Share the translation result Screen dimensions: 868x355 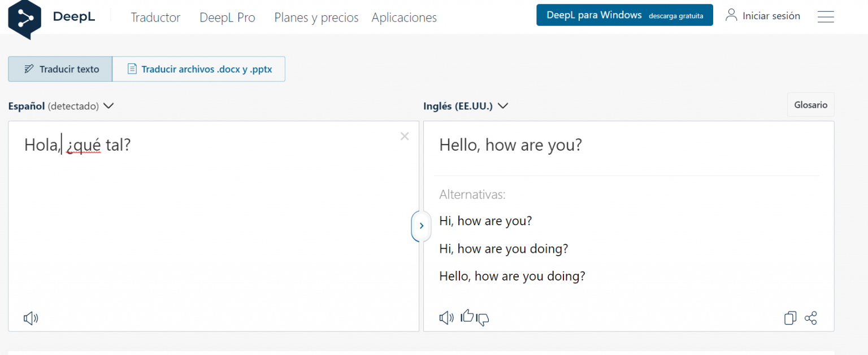pos(810,318)
